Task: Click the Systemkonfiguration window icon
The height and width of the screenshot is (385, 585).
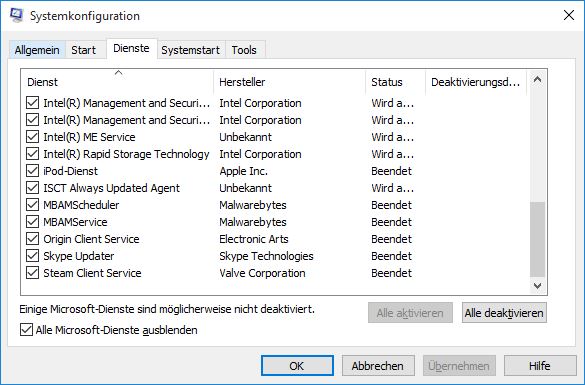Action: tap(16, 15)
